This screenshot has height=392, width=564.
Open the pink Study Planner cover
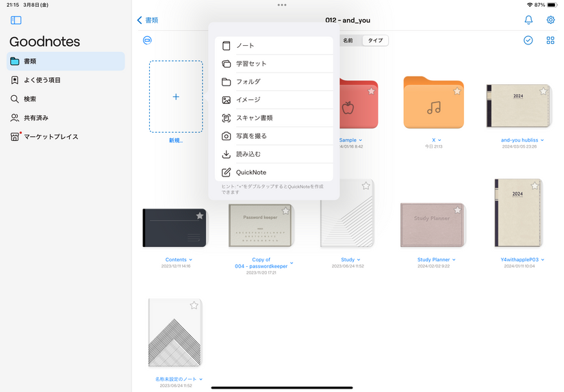click(433, 225)
